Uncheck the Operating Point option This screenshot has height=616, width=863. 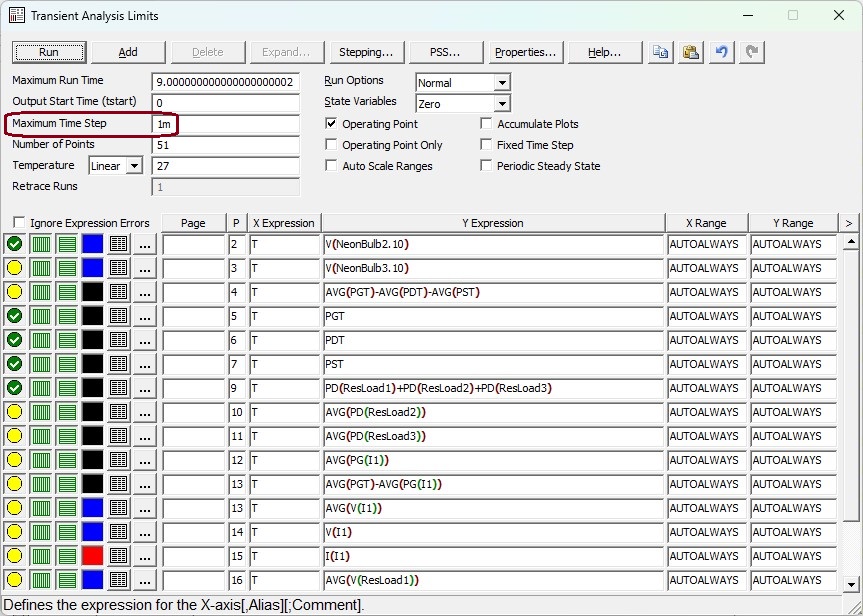pyautogui.click(x=332, y=124)
